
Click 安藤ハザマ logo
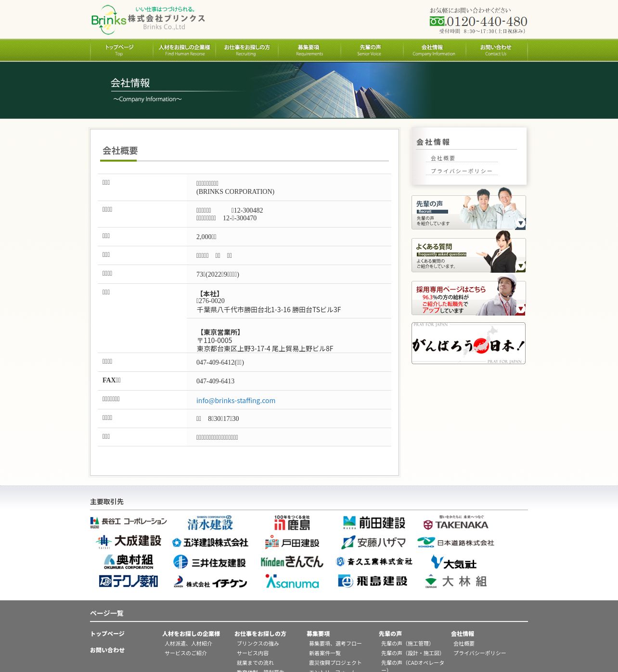[373, 543]
